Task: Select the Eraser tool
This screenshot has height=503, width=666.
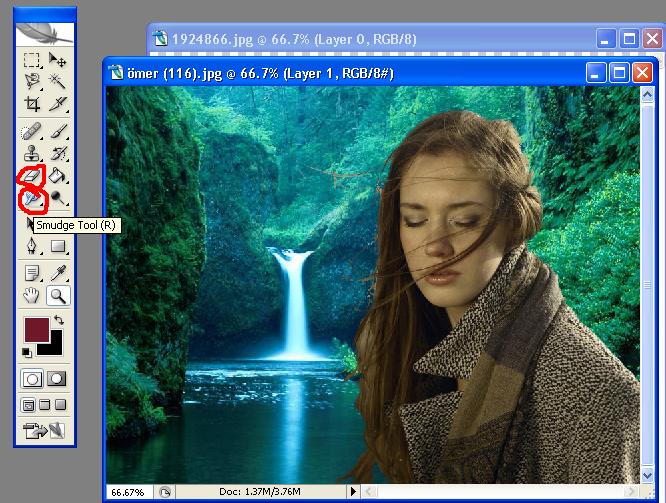Action: [x=32, y=175]
